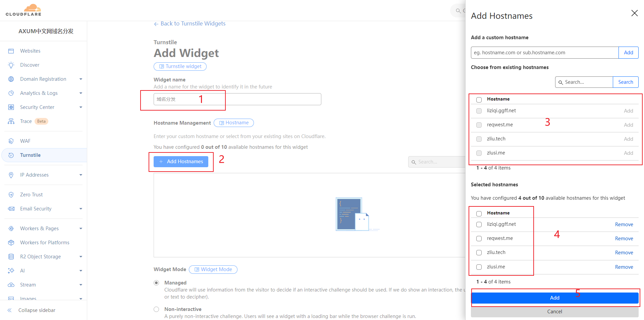
Task: Open WAF in the sidebar
Action: click(x=25, y=141)
